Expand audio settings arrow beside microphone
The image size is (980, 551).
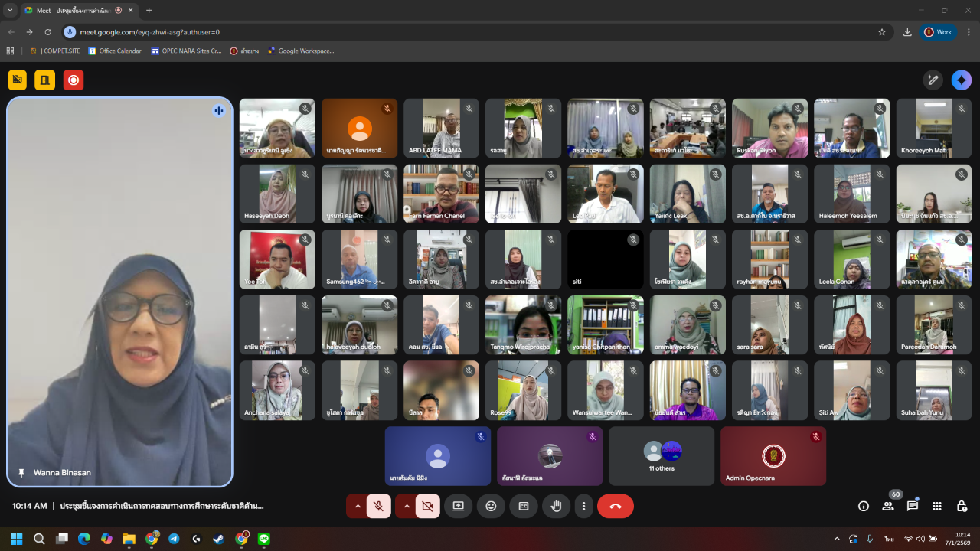[357, 506]
